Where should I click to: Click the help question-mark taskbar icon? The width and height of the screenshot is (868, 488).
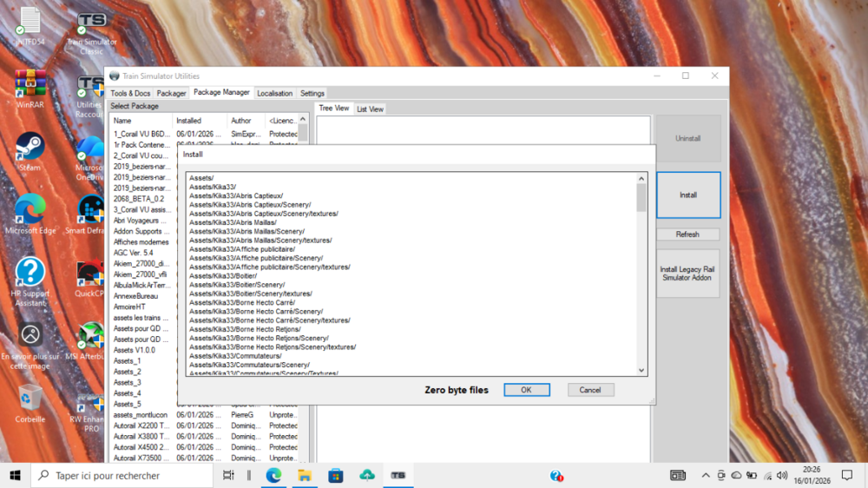(x=556, y=475)
